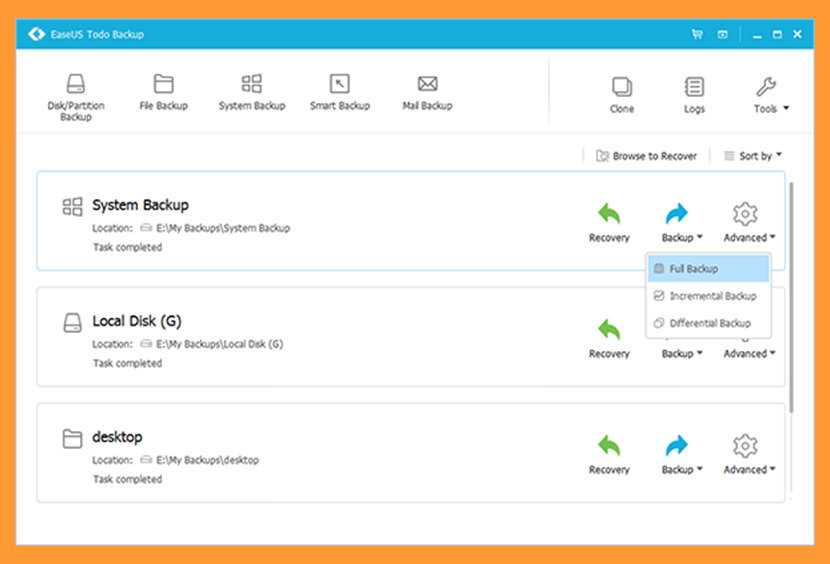
Task: Start a new File Backup
Action: pyautogui.click(x=163, y=92)
